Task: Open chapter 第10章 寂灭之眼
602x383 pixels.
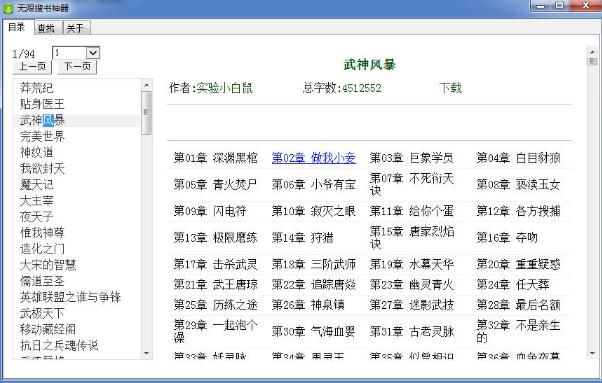Action: point(314,211)
